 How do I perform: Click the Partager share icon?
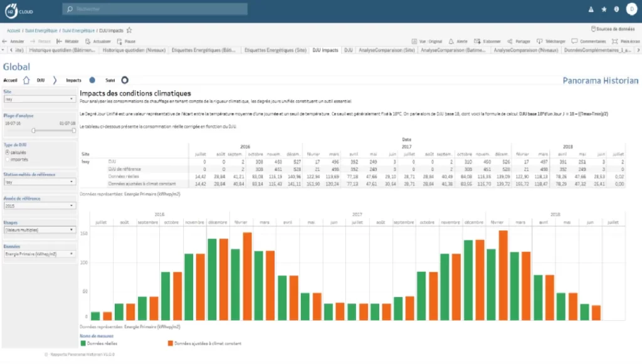coord(510,41)
